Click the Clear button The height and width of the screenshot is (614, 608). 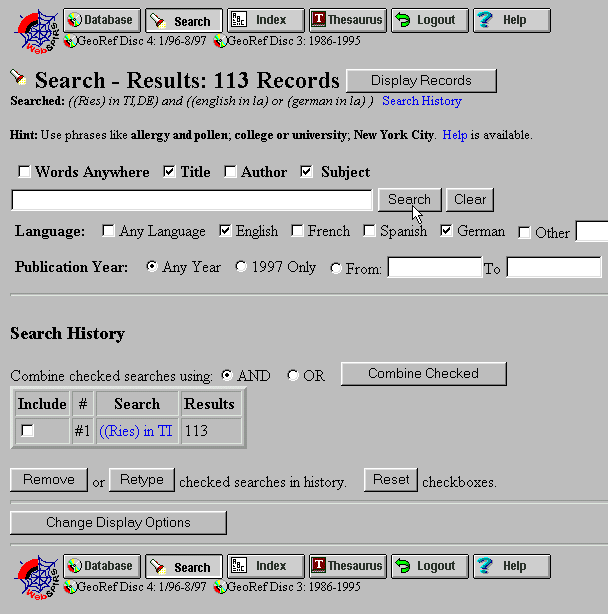tap(470, 200)
